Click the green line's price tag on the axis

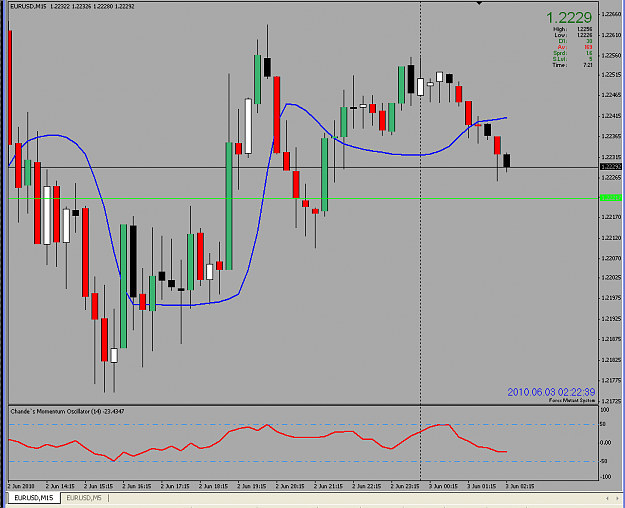point(611,198)
